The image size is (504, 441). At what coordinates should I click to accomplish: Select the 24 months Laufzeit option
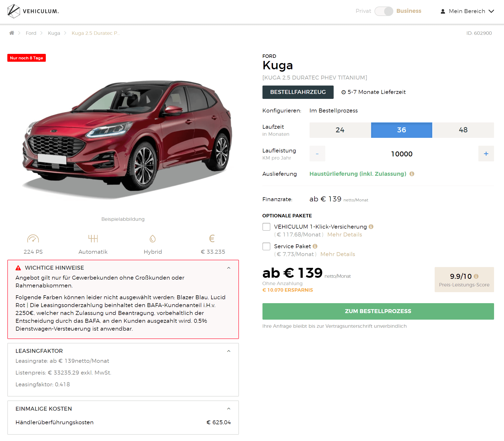coord(340,130)
